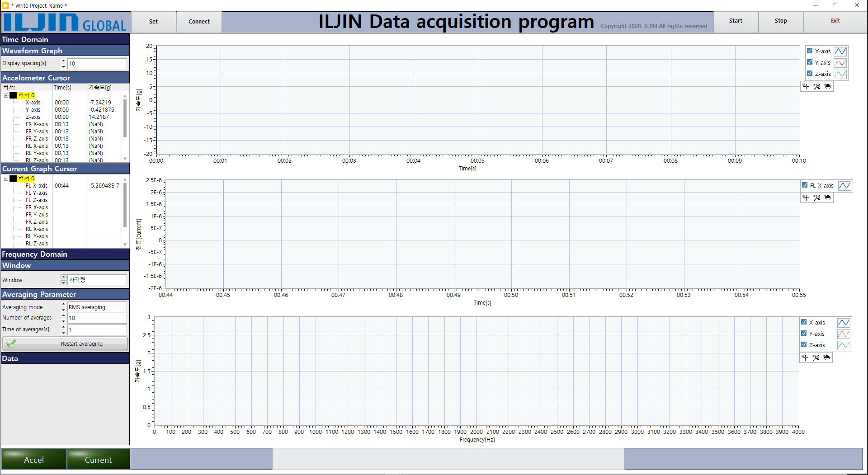Open X-axis plot style in frequency legend
This screenshot has height=475, width=868.
point(844,322)
